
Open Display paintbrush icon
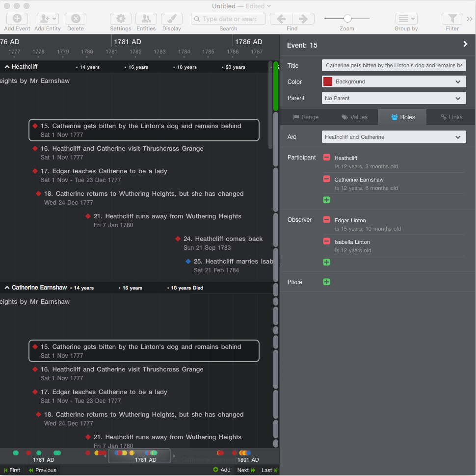tap(172, 19)
